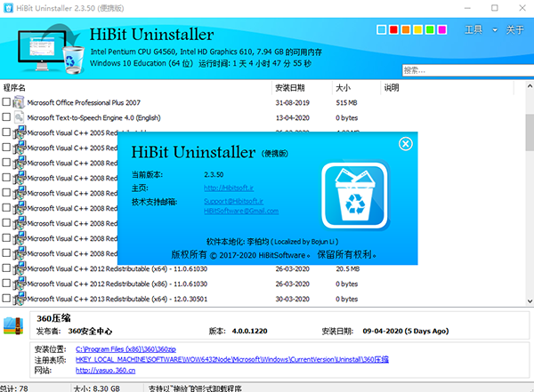Check Microsoft Text-to-Speech Engine 4.0 checkbox
This screenshot has width=534, height=392.
[x=6, y=117]
